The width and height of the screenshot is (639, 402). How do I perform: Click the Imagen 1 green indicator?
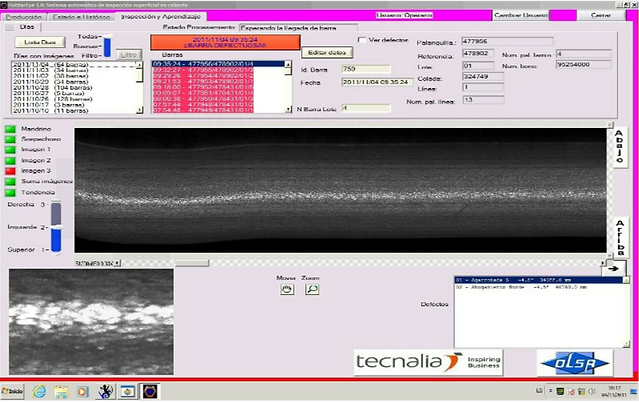pyautogui.click(x=10, y=150)
